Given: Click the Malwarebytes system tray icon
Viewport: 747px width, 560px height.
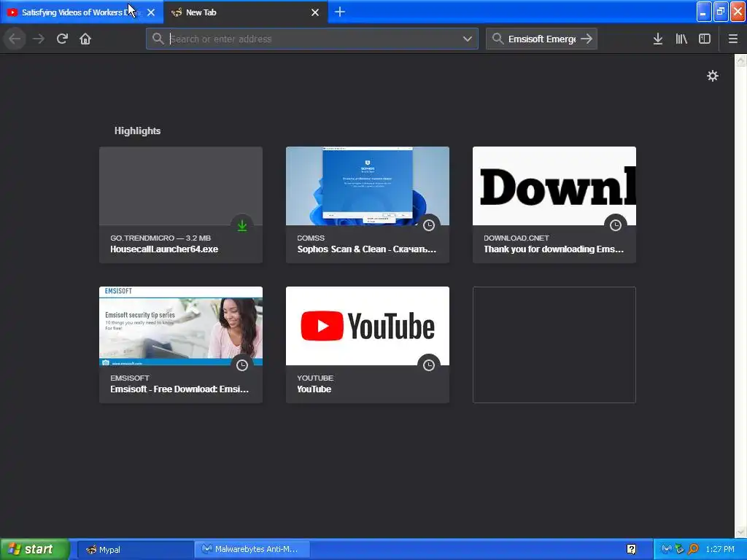Looking at the screenshot, I should pos(666,550).
